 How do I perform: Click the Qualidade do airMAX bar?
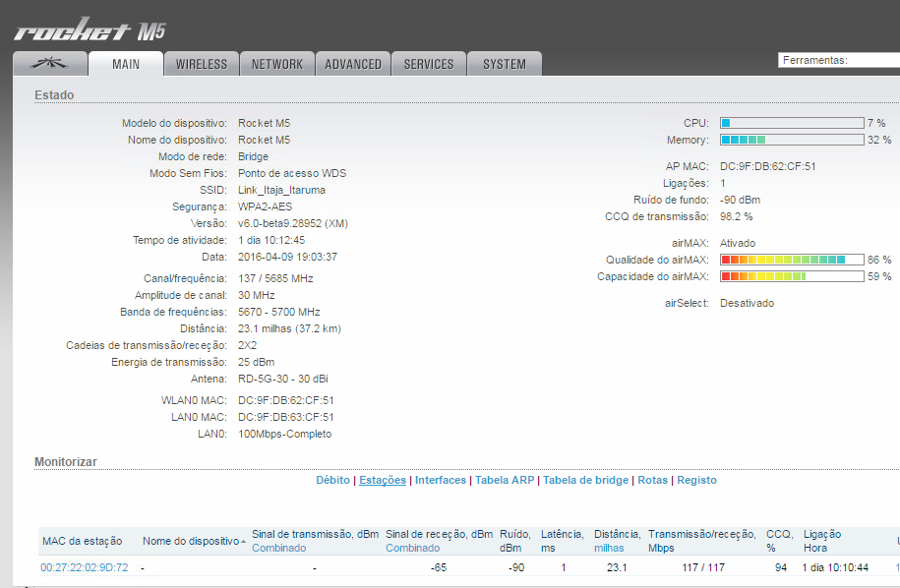[x=792, y=260]
